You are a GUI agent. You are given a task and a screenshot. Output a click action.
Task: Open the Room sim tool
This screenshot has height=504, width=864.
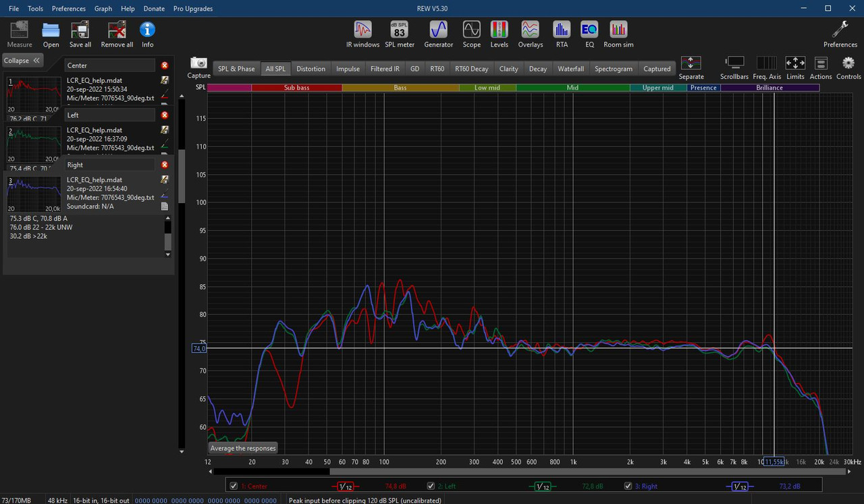click(x=618, y=34)
